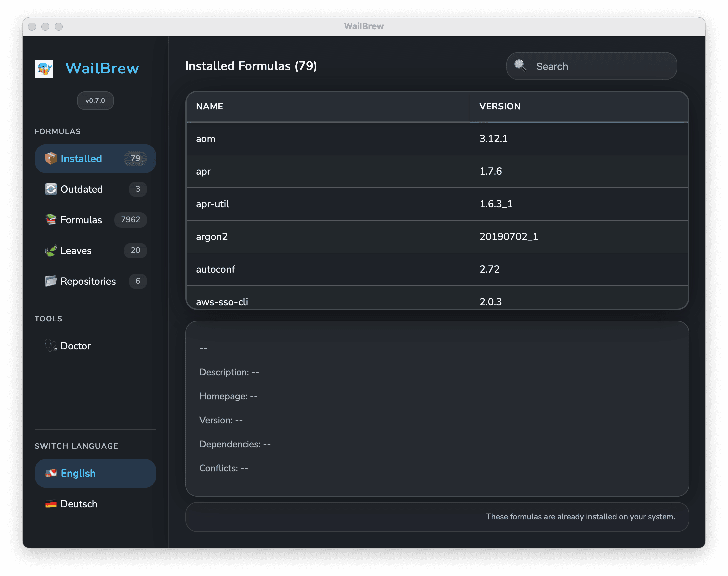Open the Installed formulas section
The width and height of the screenshot is (728, 576).
click(95, 159)
